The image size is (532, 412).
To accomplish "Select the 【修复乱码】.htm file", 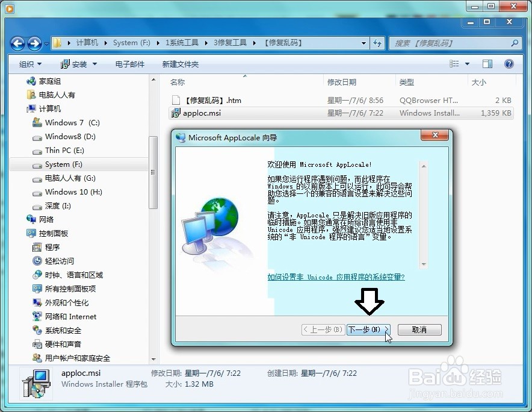I will pyautogui.click(x=341, y=100).
